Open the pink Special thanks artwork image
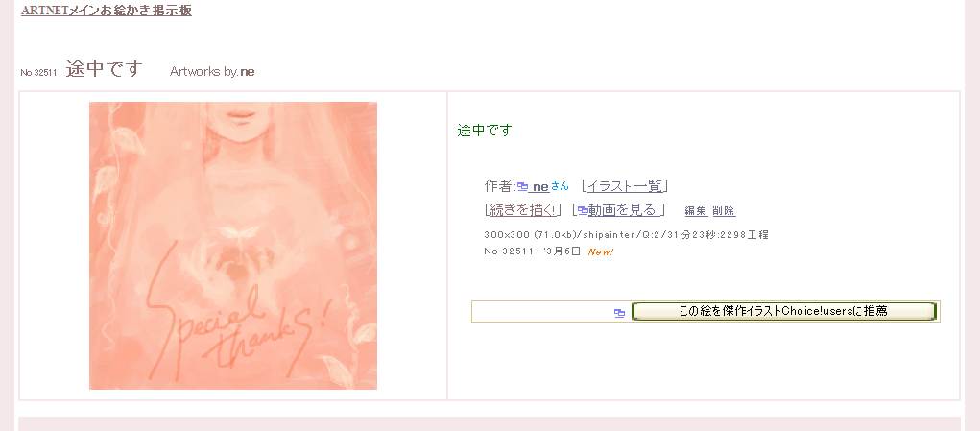980x431 pixels. point(233,246)
